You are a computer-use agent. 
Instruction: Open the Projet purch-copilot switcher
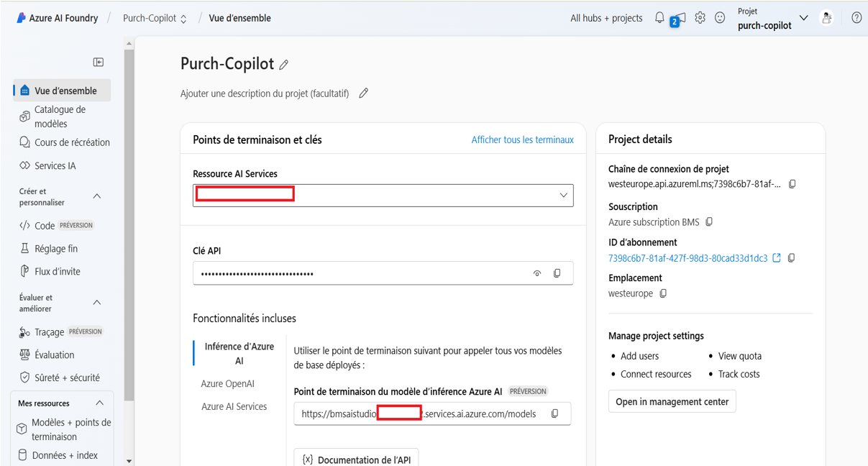point(803,18)
